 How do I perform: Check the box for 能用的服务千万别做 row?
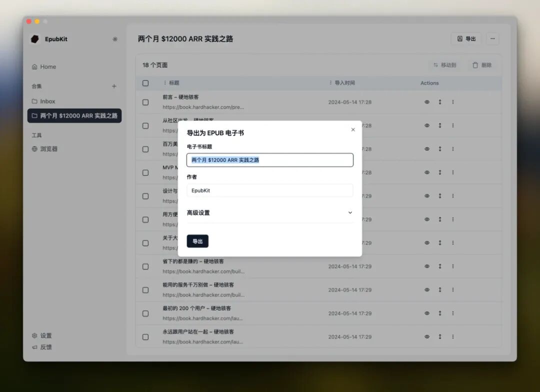pyautogui.click(x=145, y=290)
